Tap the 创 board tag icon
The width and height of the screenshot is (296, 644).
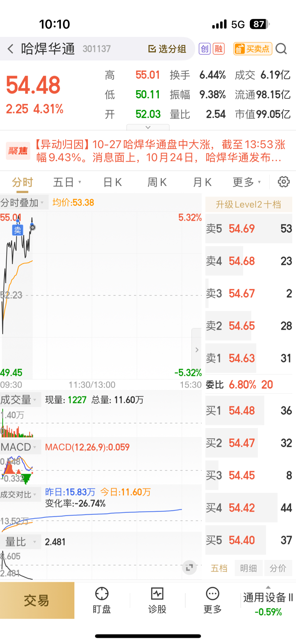point(205,49)
